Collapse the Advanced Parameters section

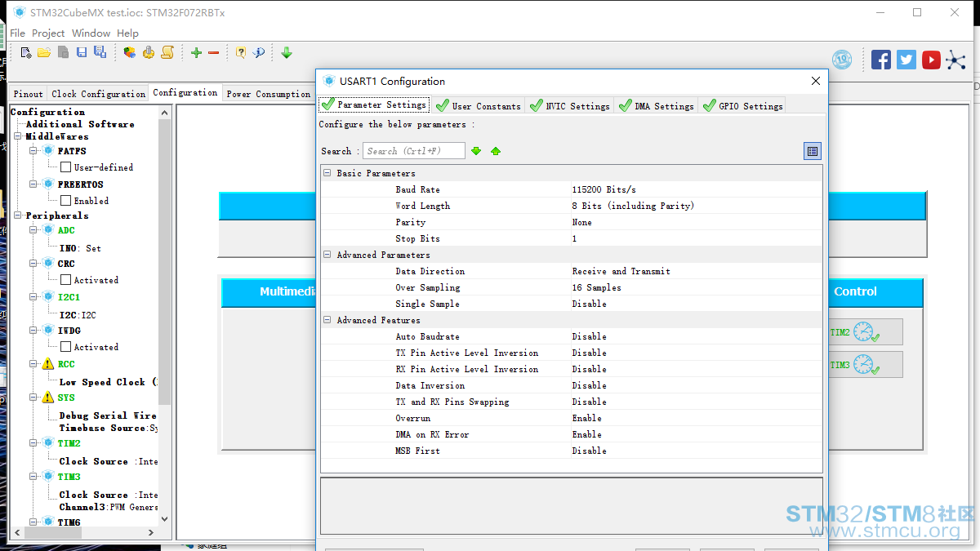coord(327,255)
